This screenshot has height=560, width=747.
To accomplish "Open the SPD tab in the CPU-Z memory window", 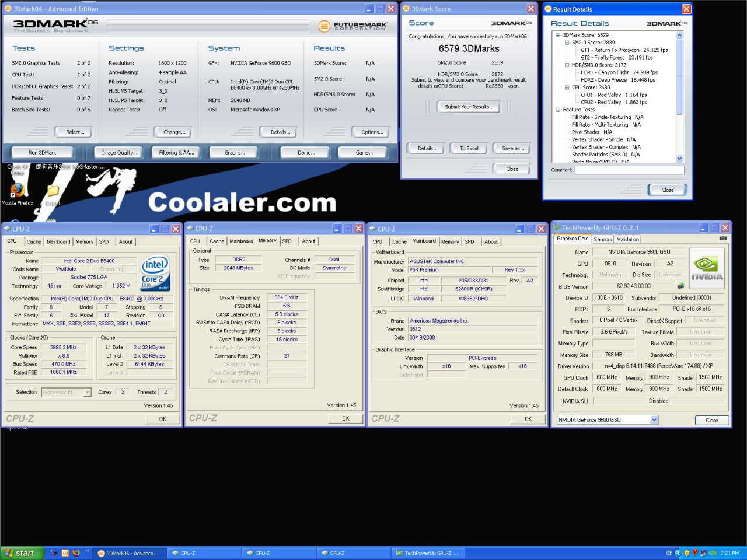I will (287, 241).
